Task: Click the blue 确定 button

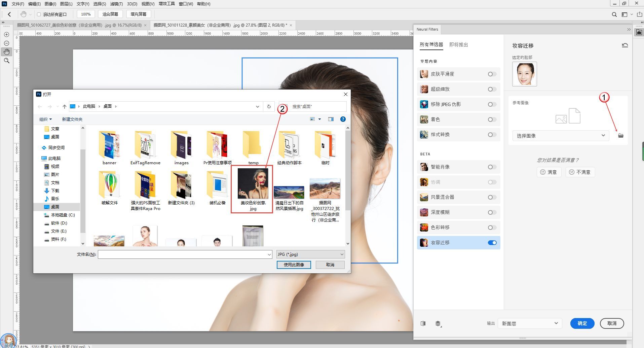Action: coord(582,323)
